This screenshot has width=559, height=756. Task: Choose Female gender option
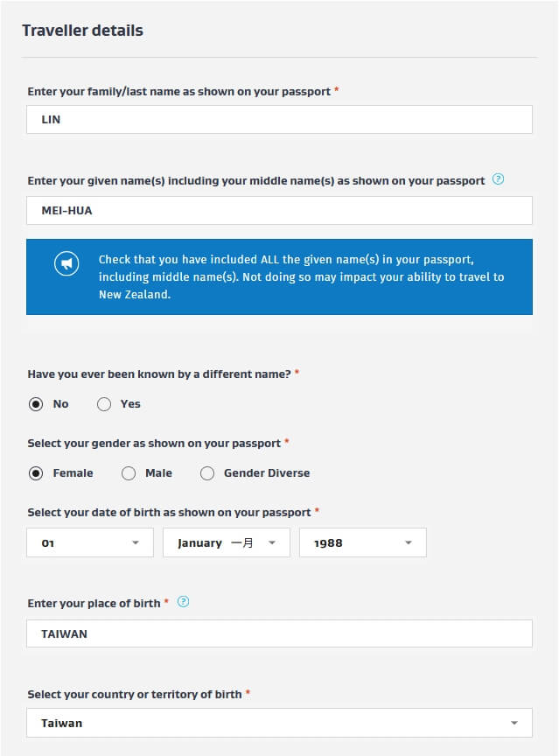tap(36, 473)
